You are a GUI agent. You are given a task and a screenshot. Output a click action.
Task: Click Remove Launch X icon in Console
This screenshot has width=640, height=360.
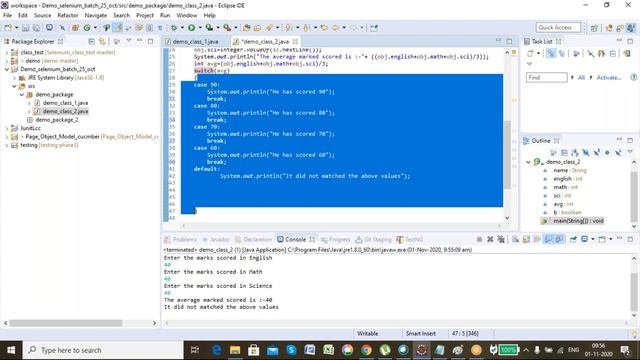(x=490, y=239)
